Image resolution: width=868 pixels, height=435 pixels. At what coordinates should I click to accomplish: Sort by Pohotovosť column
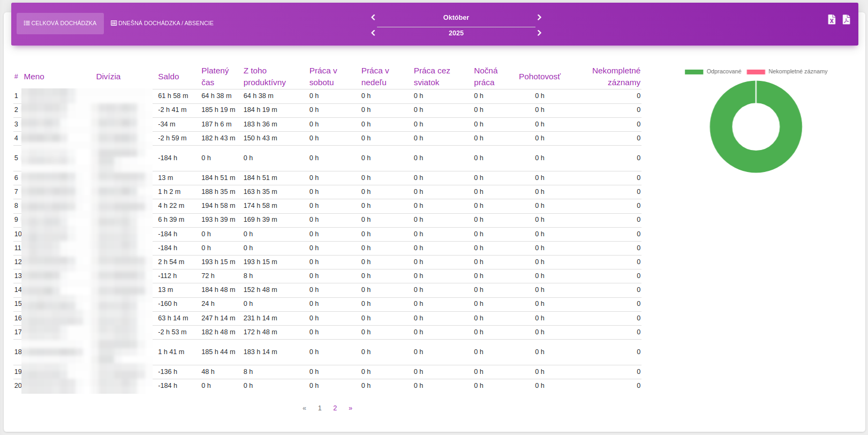click(540, 77)
